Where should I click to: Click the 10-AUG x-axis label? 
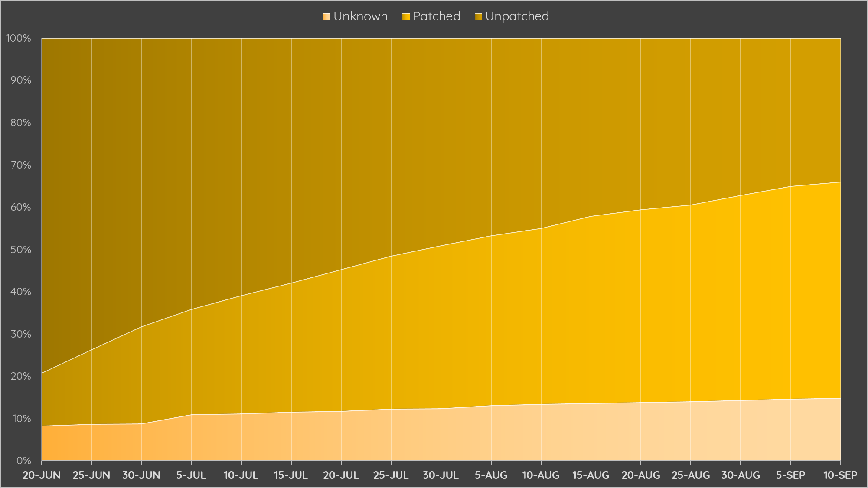point(541,475)
